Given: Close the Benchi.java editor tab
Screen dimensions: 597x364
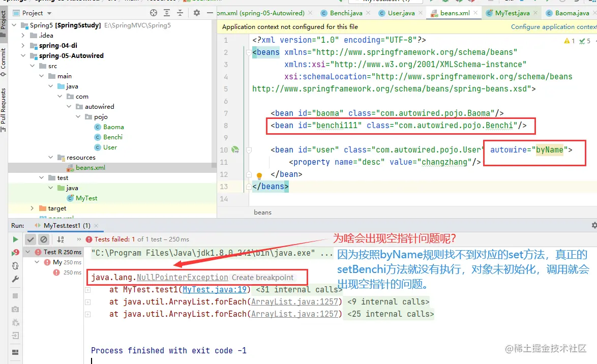Looking at the screenshot, I should tap(368, 13).
